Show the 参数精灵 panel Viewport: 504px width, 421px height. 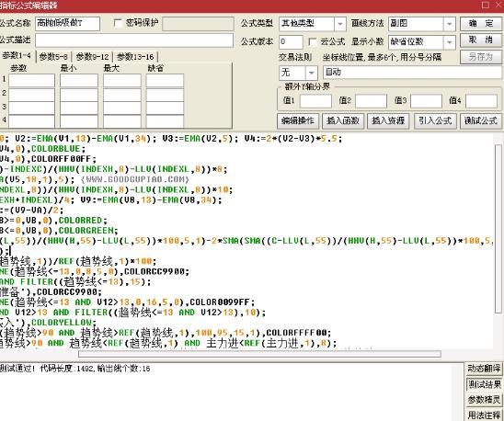484,400
